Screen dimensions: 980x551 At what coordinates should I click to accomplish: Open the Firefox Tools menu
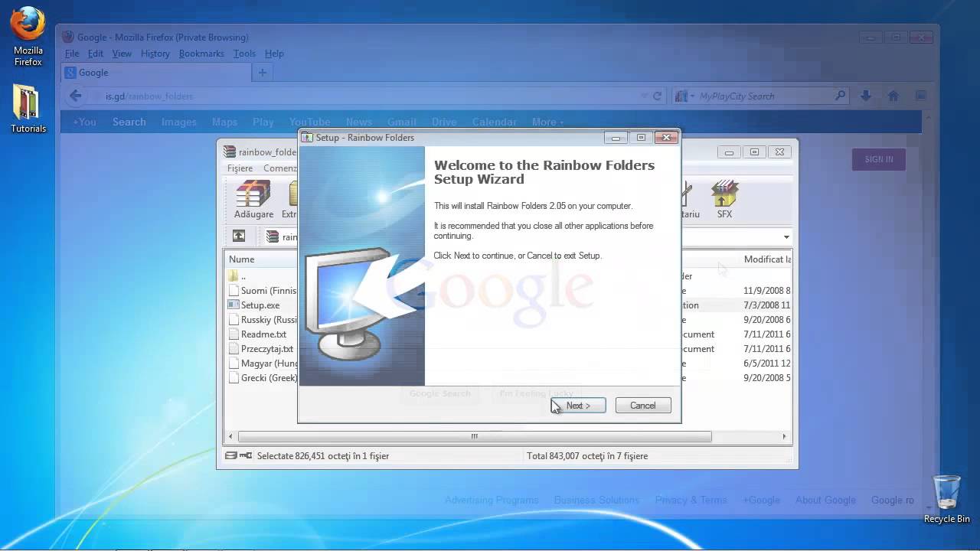(244, 54)
